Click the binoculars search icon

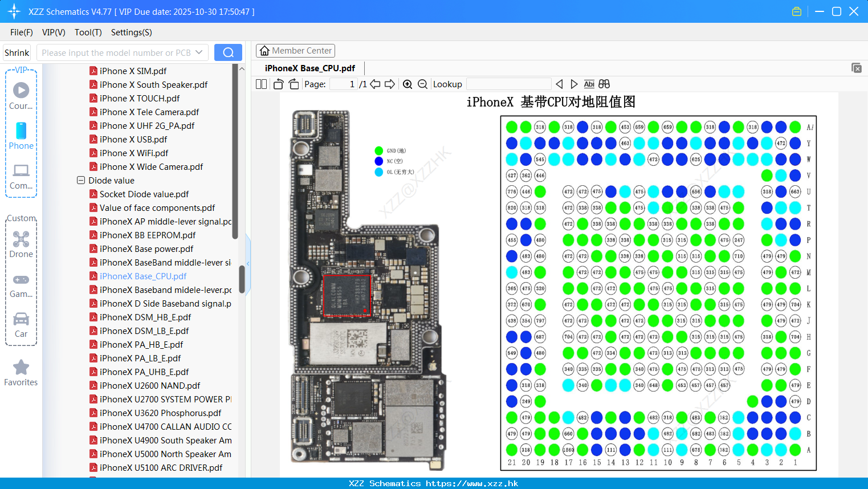(604, 84)
